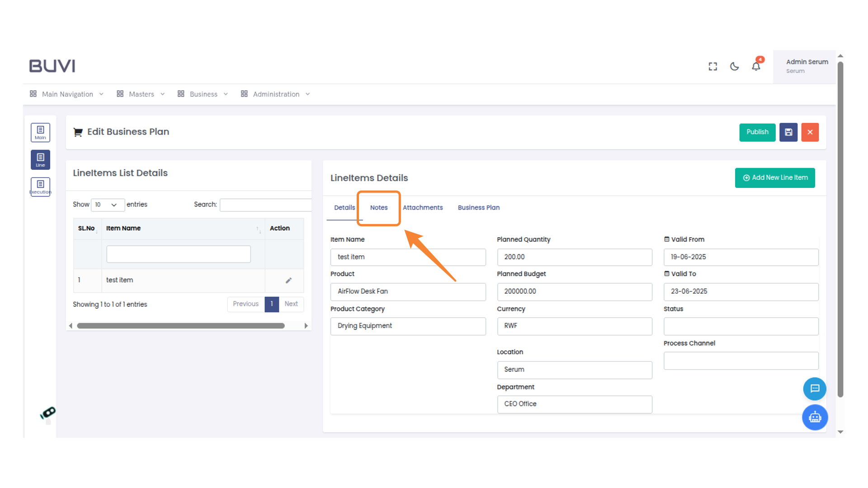868x488 pixels.
Task: Edit the test item row with the pencil icon
Action: coord(288,280)
